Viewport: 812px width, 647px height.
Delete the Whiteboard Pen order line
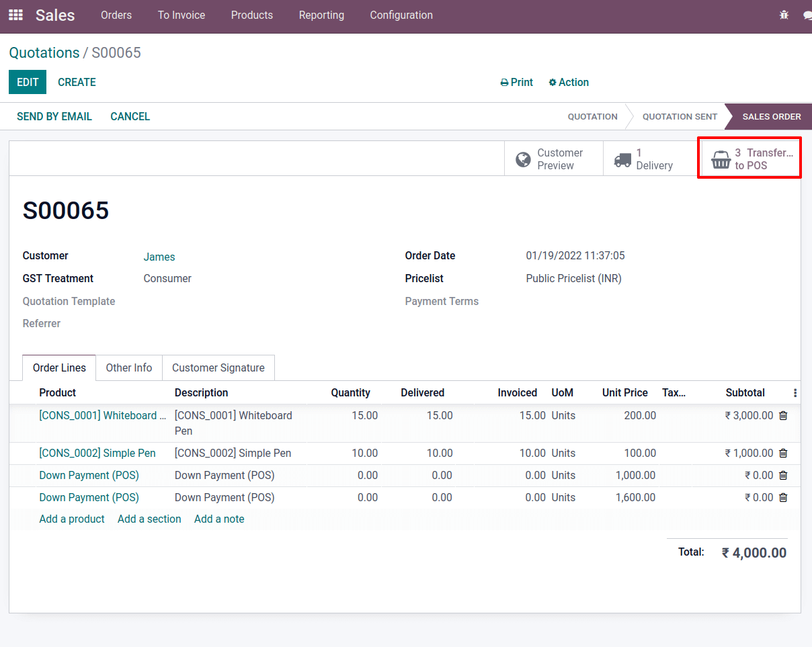coord(783,416)
